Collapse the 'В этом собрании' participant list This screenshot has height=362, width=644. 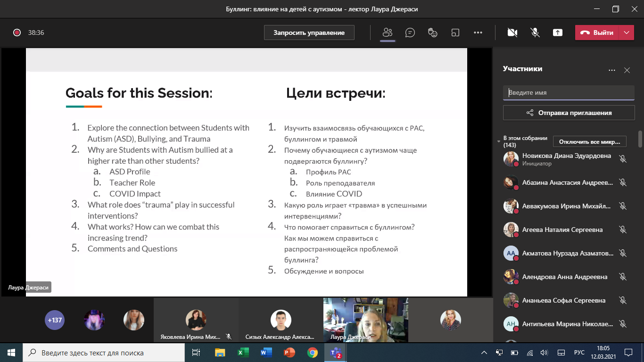pyautogui.click(x=499, y=141)
